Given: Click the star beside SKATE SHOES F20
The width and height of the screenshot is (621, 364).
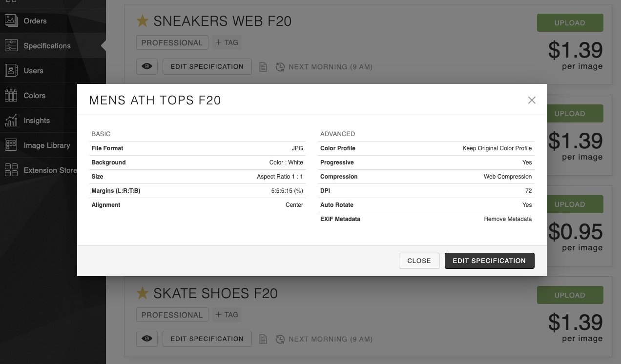Looking at the screenshot, I should 142,293.
